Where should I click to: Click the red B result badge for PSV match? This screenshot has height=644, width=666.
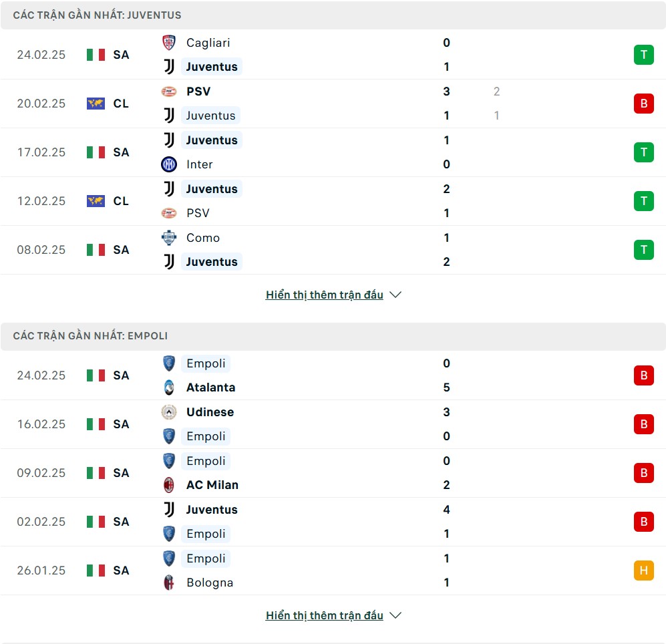(x=643, y=104)
